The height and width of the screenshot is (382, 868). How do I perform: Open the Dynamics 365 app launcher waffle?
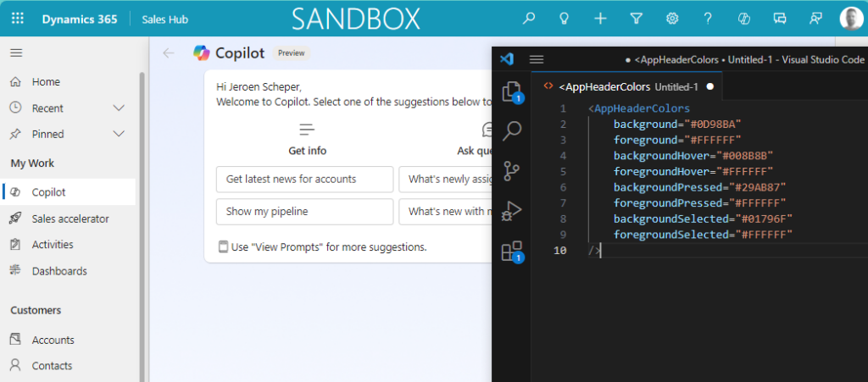(18, 19)
